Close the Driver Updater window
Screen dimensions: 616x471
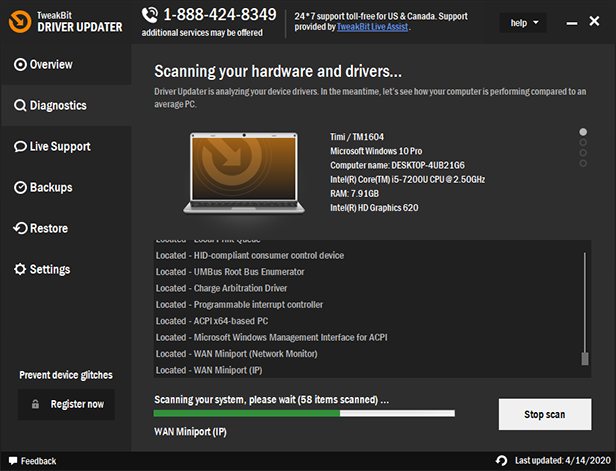click(x=594, y=21)
